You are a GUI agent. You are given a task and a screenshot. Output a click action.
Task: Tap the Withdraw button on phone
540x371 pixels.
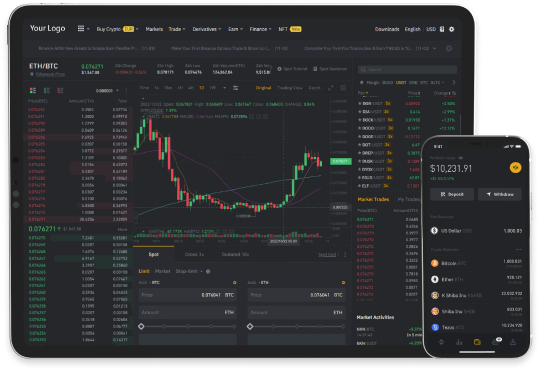(x=500, y=194)
